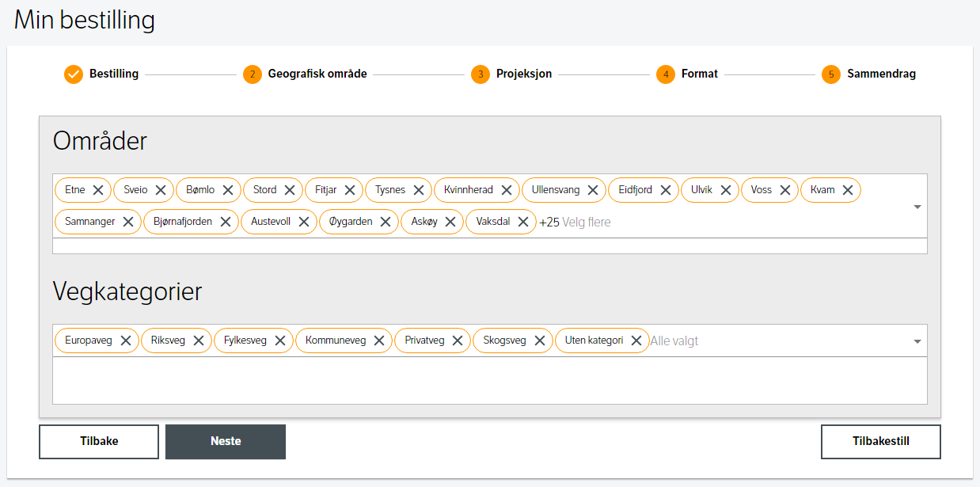Remove Ulvik via its X icon

pyautogui.click(x=725, y=190)
